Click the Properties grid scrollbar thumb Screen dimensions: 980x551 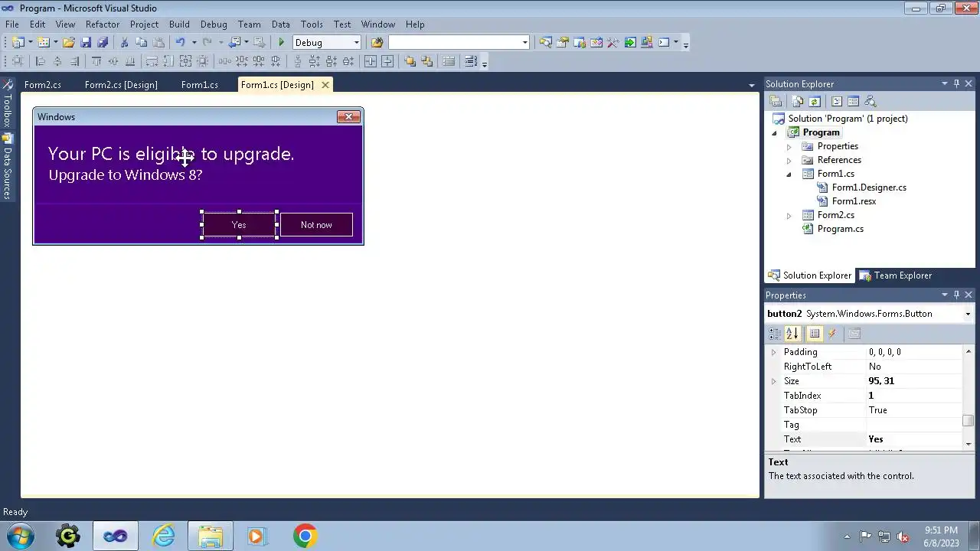tap(969, 421)
